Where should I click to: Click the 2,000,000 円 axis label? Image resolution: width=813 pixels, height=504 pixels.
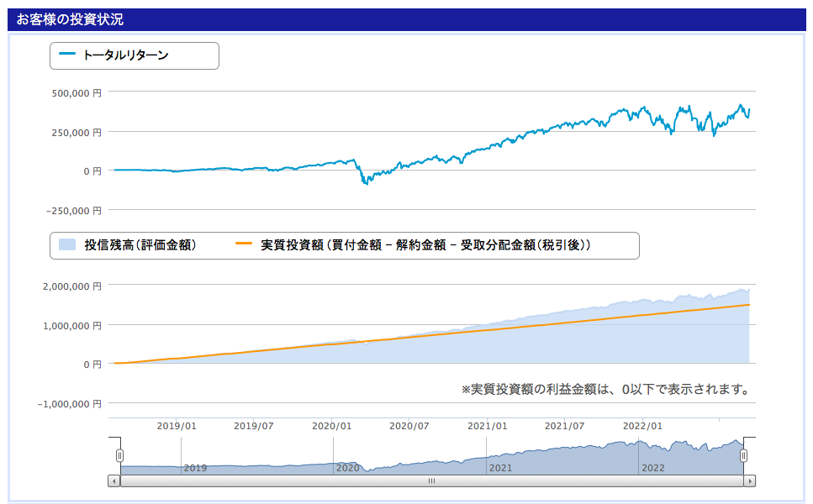pos(72,286)
